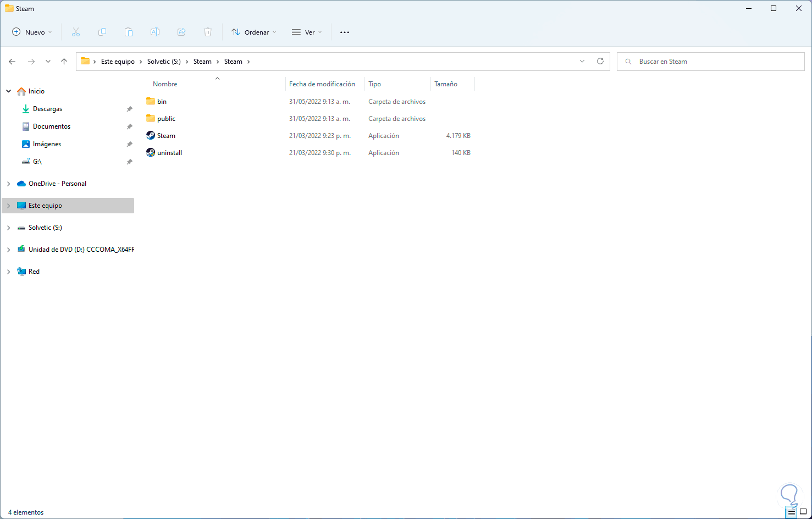Image resolution: width=812 pixels, height=519 pixels.
Task: Select OneDrive - Personal in sidebar
Action: click(x=57, y=184)
